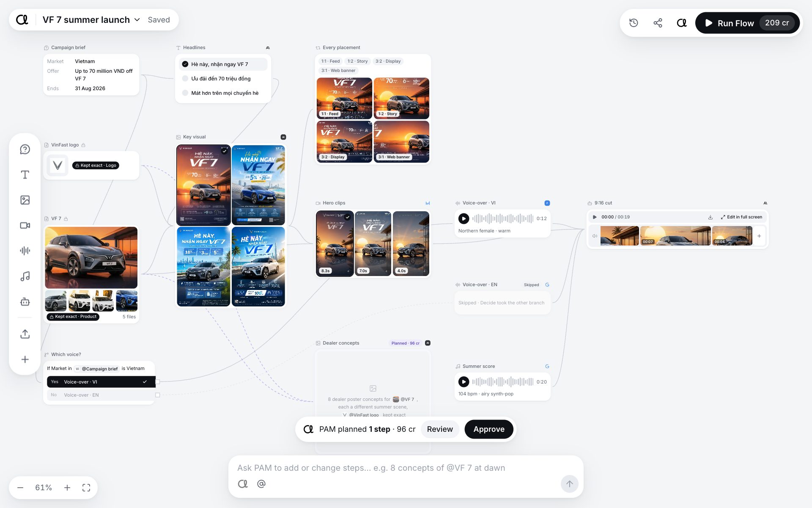Image resolution: width=812 pixels, height=508 pixels.
Task: Select headline 'Hè này, nhận ngay VF 7'
Action: click(223, 64)
